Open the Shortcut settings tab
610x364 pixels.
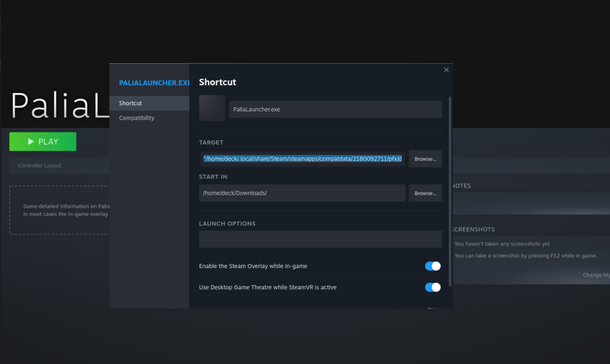click(150, 103)
